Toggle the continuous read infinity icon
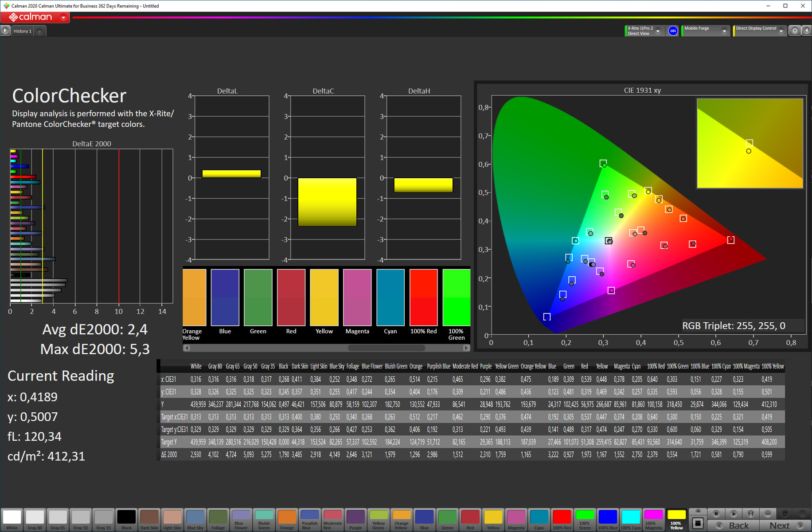Image resolution: width=812 pixels, height=532 pixels. [768, 513]
